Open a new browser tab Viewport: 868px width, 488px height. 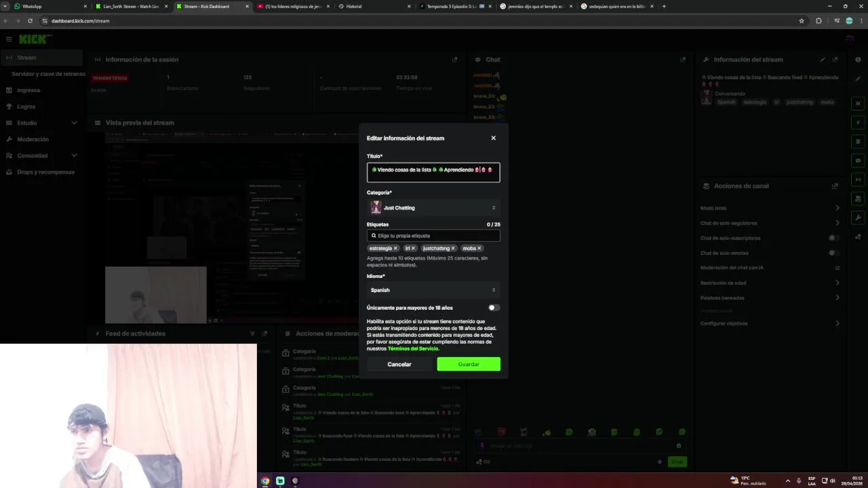click(664, 6)
